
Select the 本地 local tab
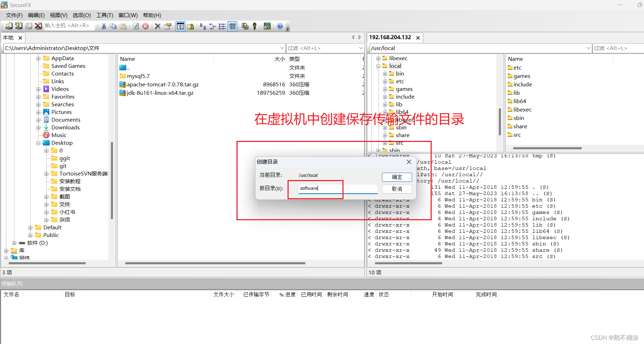tap(8, 38)
